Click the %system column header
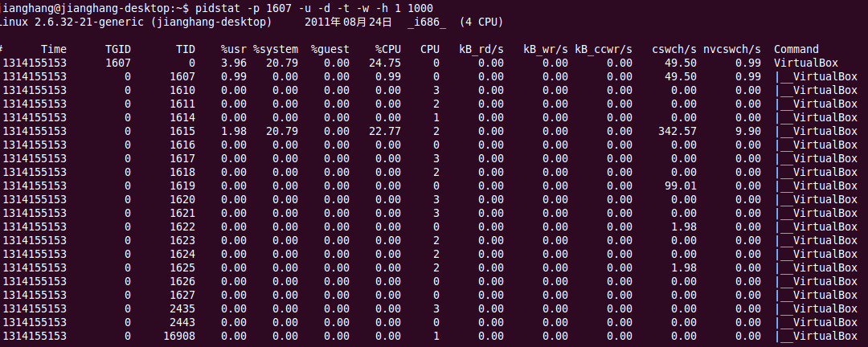The image size is (868, 347). click(276, 49)
